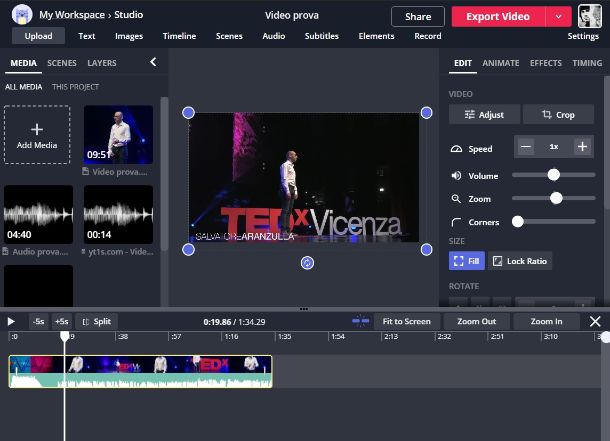Open the Images menu

pos(129,36)
